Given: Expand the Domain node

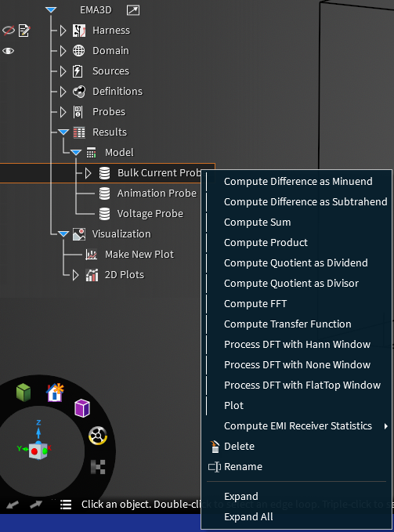Looking at the screenshot, I should 63,51.
